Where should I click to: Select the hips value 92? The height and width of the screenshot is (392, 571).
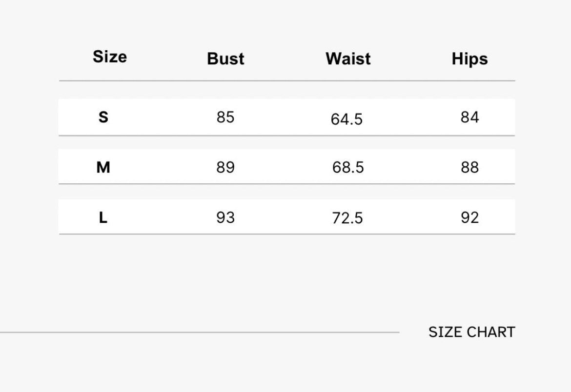(x=469, y=217)
